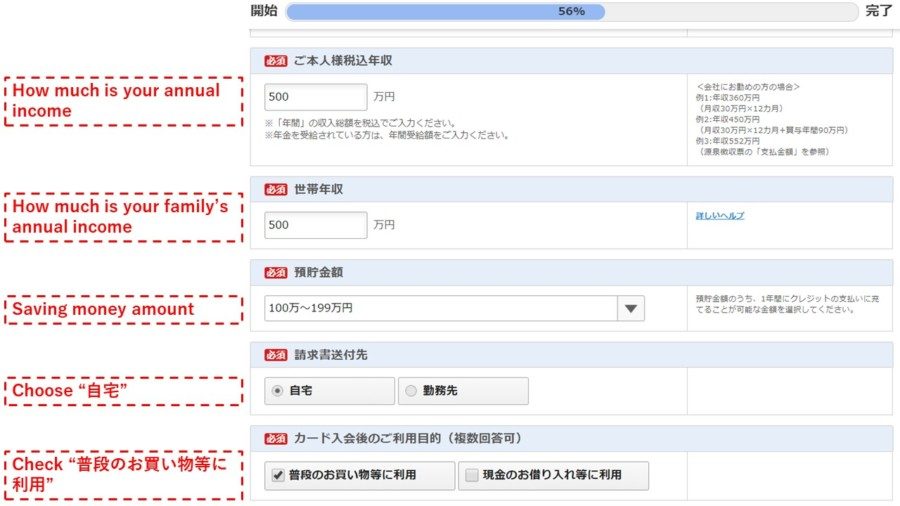Click the "How much is your annual income" note
This screenshot has height=506, width=900.
125,101
